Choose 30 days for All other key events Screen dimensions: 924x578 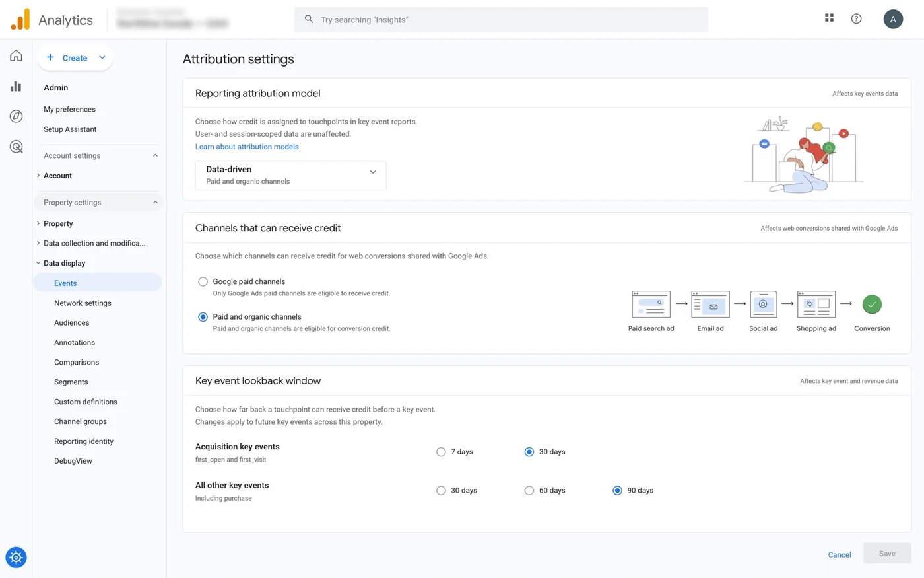click(441, 491)
